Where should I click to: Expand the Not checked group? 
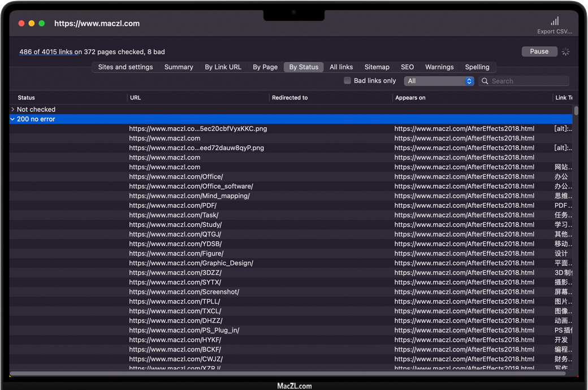(x=13, y=110)
